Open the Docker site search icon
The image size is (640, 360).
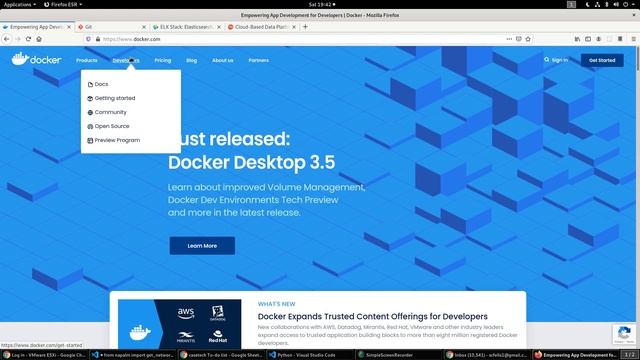(547, 60)
